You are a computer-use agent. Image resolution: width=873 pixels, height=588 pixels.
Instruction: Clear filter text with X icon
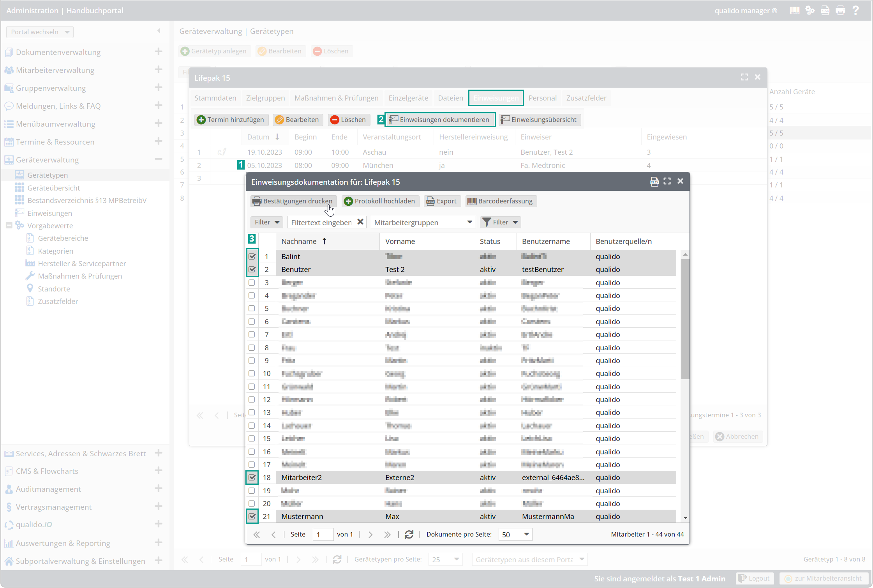(x=360, y=222)
